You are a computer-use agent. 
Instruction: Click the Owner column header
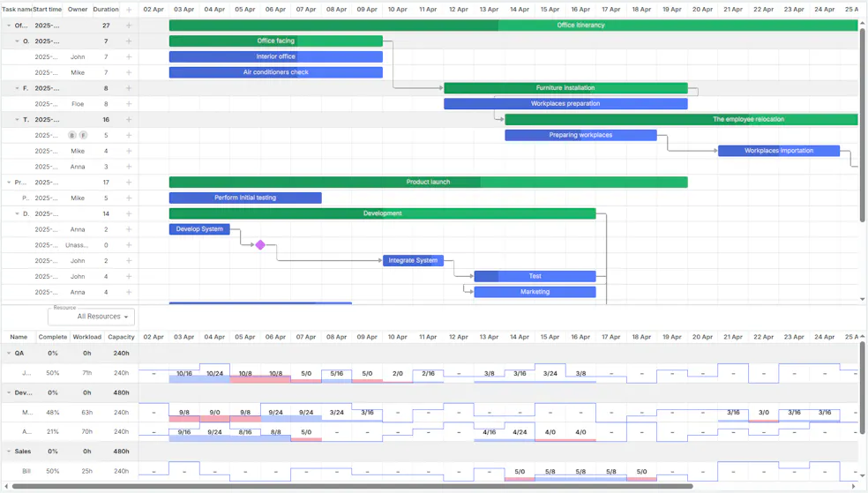tap(78, 10)
